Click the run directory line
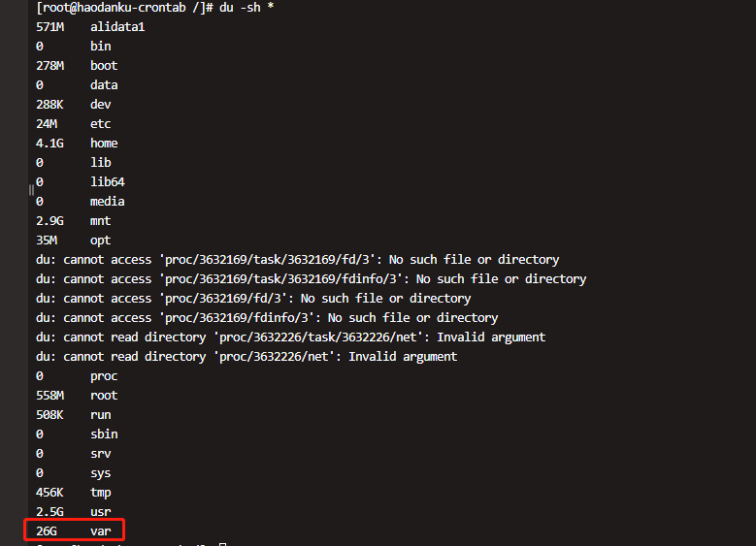The image size is (756, 546). [x=74, y=415]
